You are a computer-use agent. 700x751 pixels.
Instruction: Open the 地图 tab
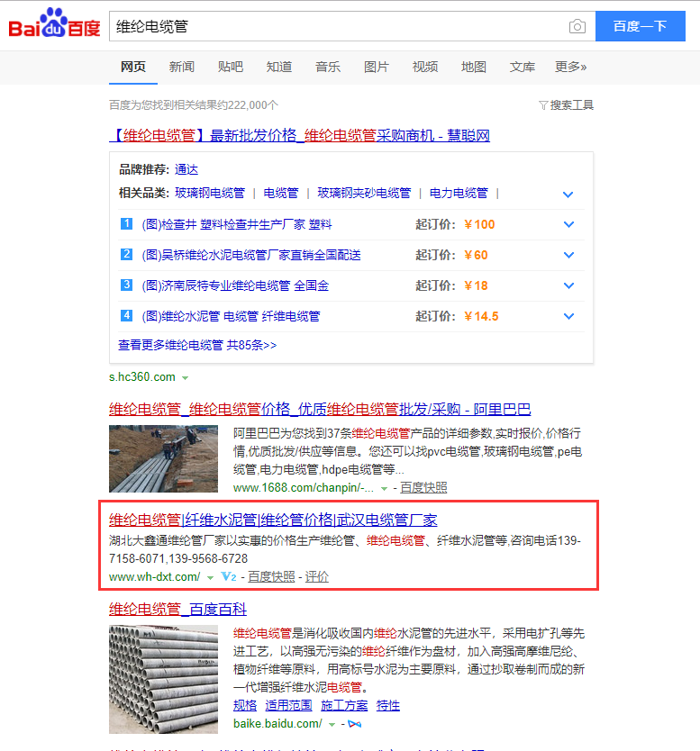pyautogui.click(x=474, y=67)
